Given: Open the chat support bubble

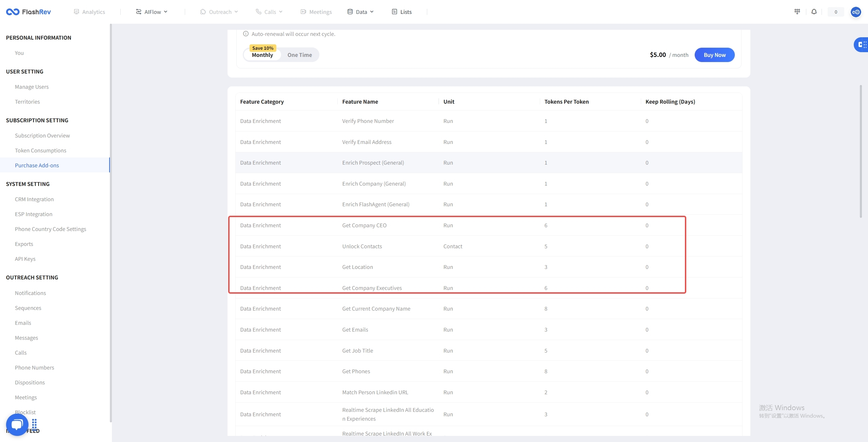Looking at the screenshot, I should pos(17,424).
